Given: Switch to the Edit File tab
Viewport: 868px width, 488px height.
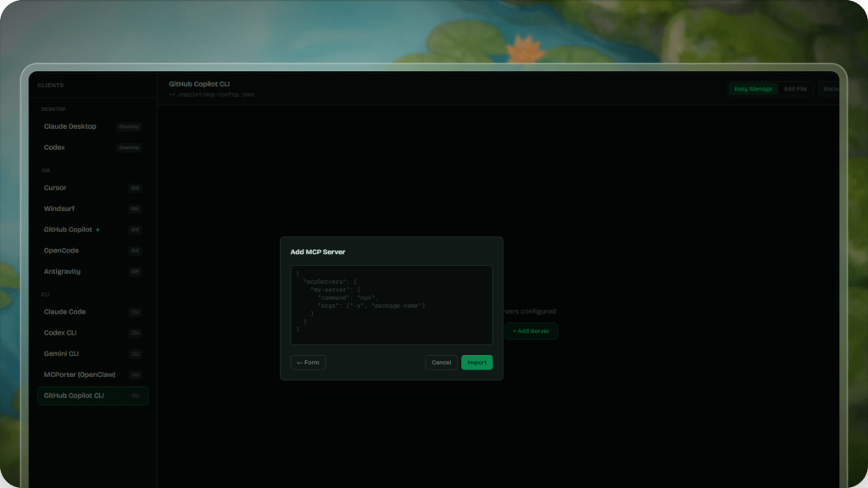Looking at the screenshot, I should [795, 89].
